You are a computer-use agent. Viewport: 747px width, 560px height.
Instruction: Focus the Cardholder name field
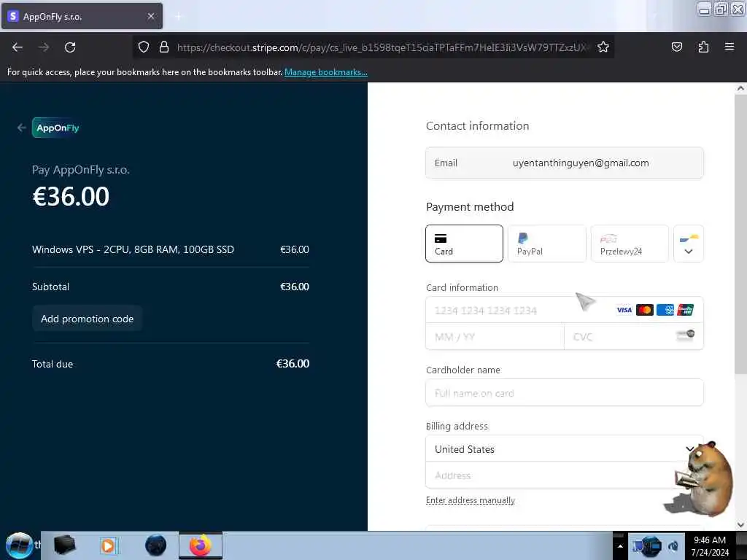(565, 393)
